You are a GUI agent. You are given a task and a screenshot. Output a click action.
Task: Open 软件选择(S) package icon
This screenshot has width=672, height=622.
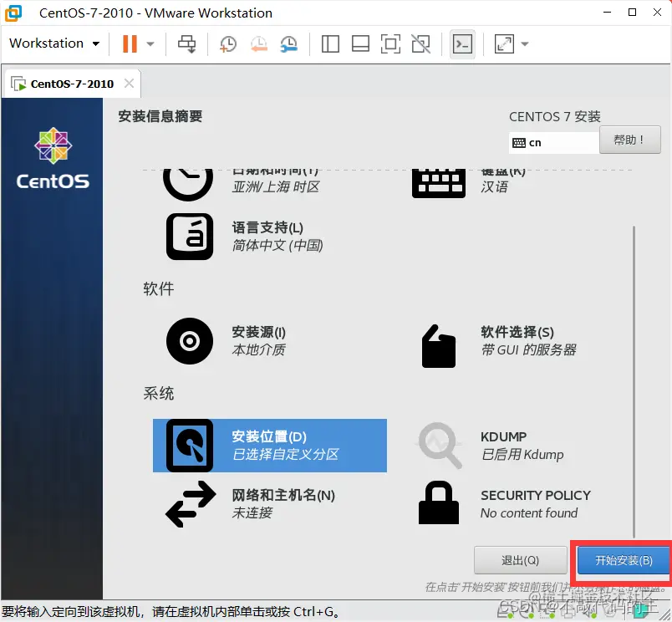[x=439, y=346]
